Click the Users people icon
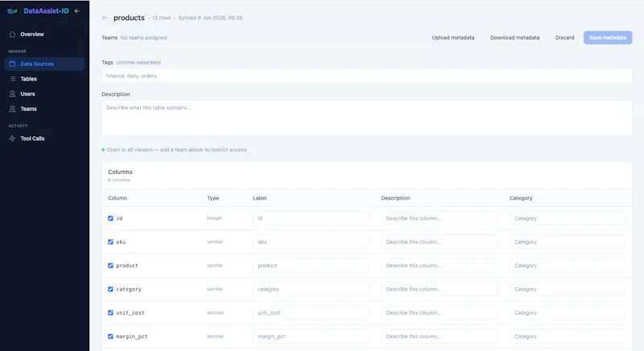The width and height of the screenshot is (644, 351). [12, 94]
